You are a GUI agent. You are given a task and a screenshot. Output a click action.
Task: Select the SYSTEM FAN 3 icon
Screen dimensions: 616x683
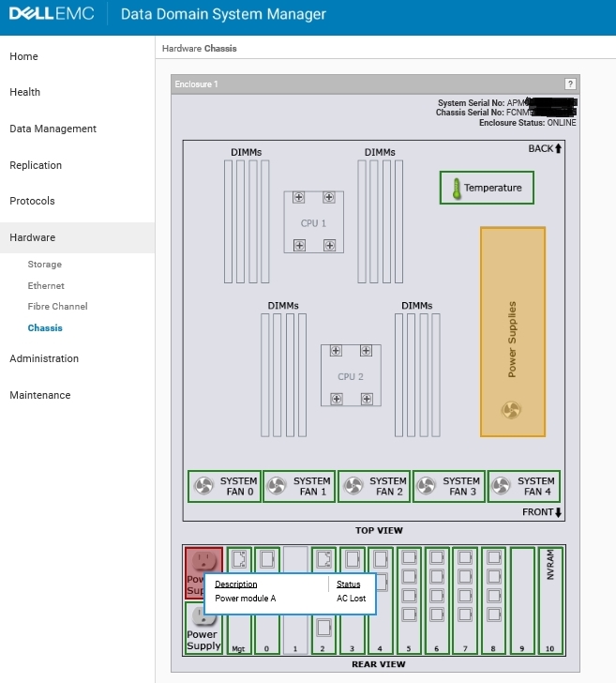tap(427, 486)
